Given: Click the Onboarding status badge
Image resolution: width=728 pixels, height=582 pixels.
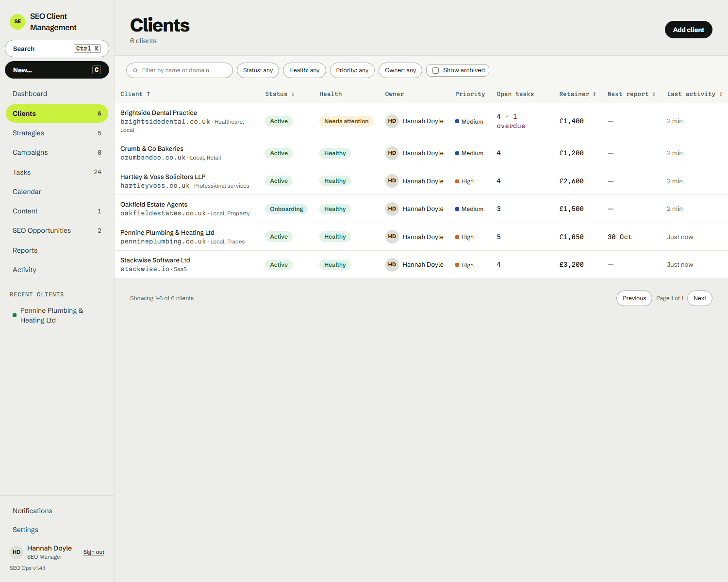Looking at the screenshot, I should 286,209.
